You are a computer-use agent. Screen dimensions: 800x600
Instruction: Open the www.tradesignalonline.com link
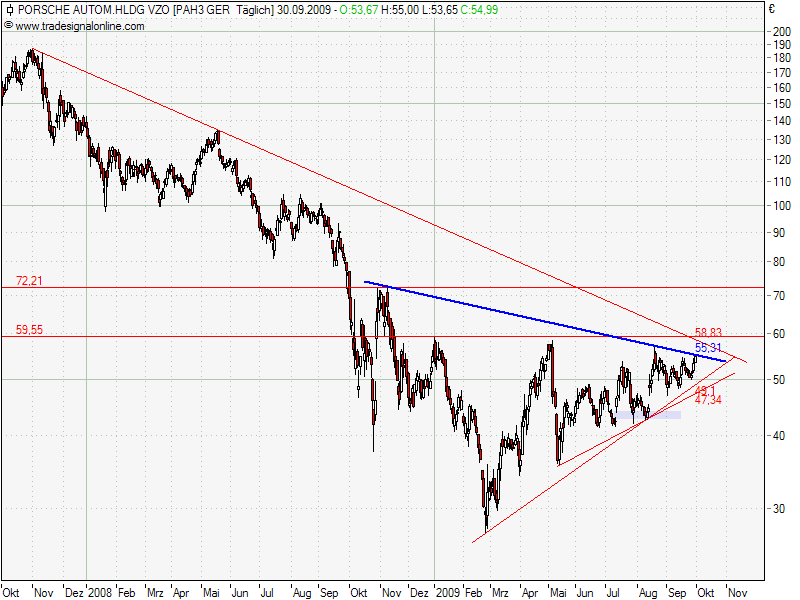coord(80,25)
